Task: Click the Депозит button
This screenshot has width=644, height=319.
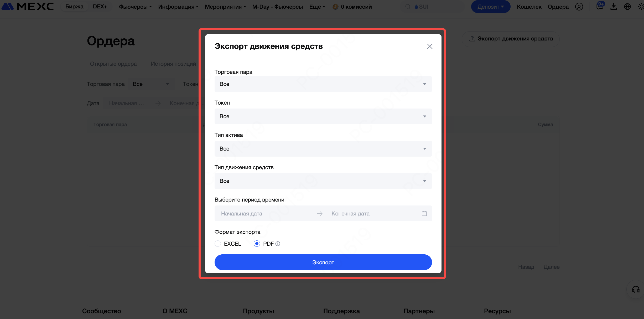Action: click(491, 7)
